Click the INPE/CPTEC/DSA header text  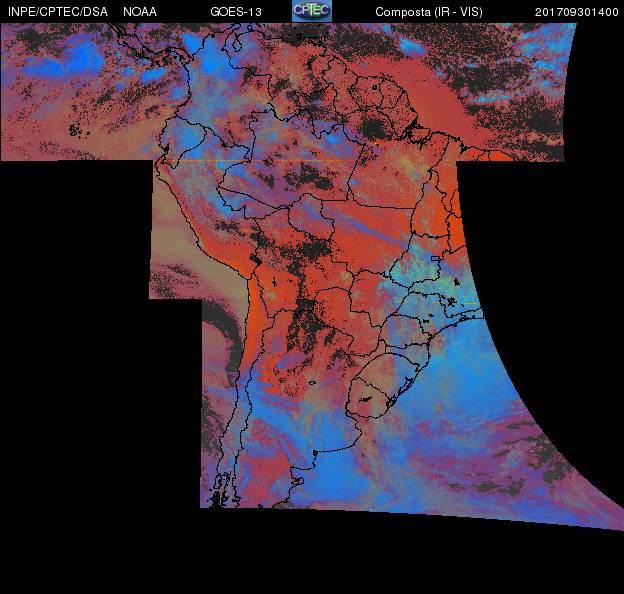click(x=58, y=12)
